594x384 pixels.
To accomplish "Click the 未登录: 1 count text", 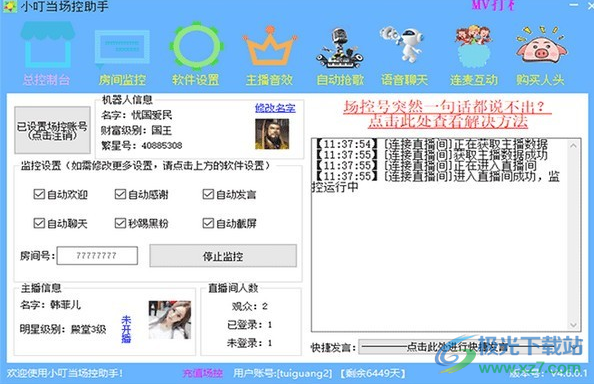I will (x=249, y=343).
